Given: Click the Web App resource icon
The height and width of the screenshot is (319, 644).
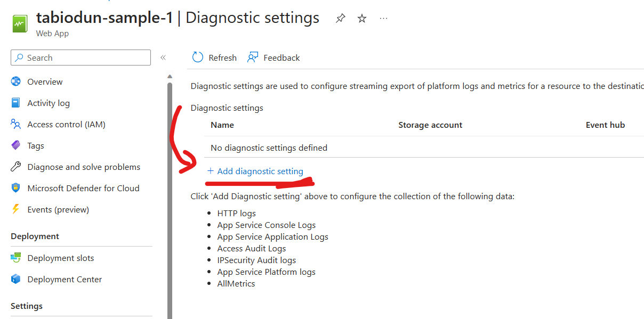Looking at the screenshot, I should click(19, 23).
